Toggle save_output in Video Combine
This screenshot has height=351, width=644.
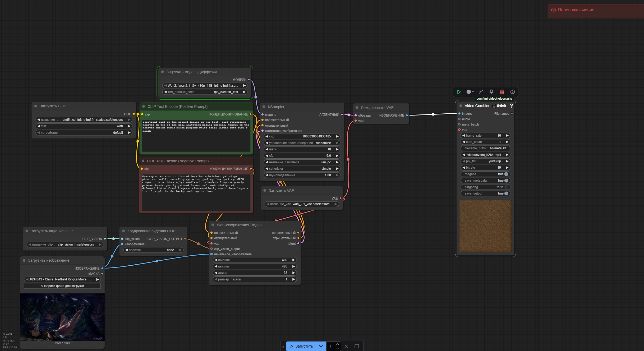pos(506,193)
